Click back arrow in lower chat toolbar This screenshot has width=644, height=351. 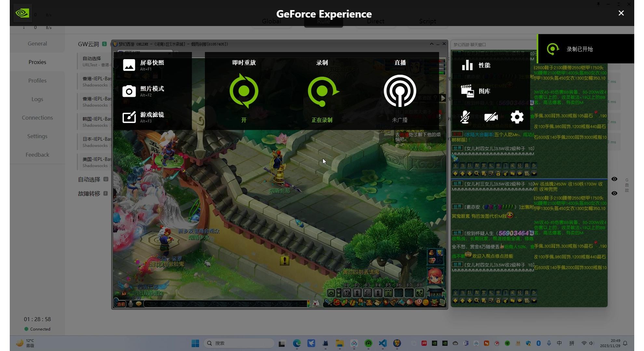point(455,301)
